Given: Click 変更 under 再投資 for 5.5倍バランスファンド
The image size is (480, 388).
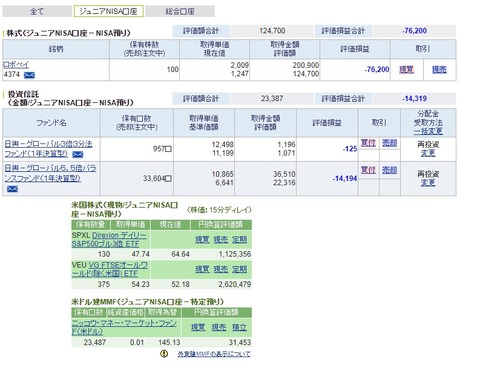Looking at the screenshot, I should coord(428,183).
